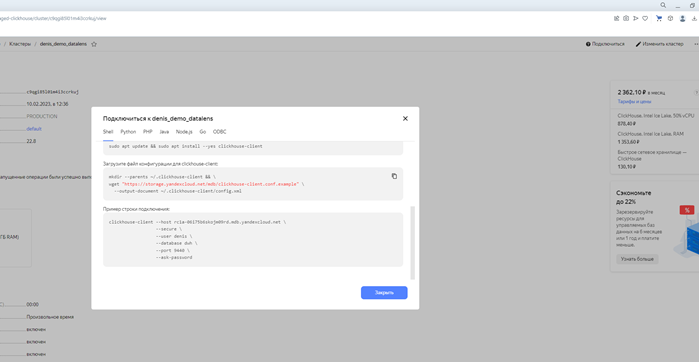Open Кластеры in the breadcrumb

tap(20, 44)
